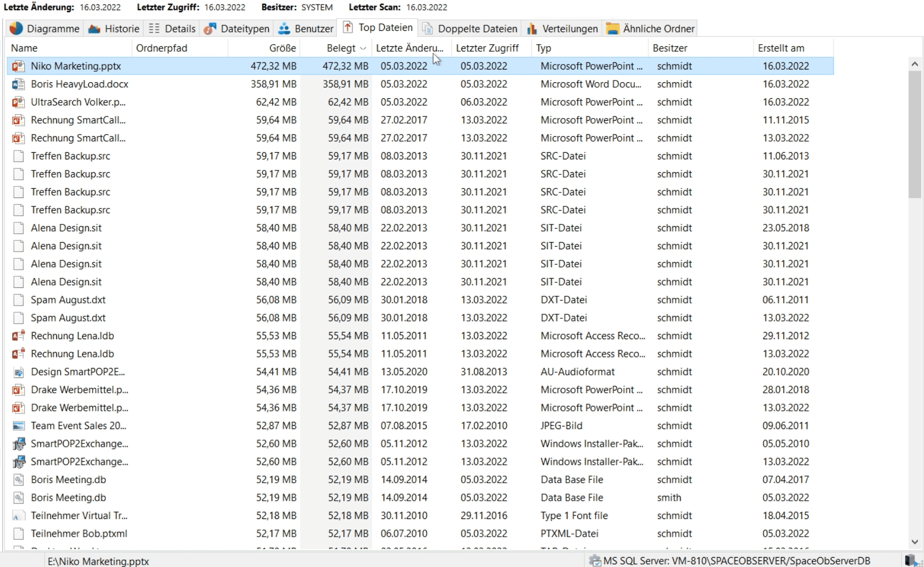
Task: Click the Ähnliche Ordner folder icon
Action: click(x=612, y=29)
